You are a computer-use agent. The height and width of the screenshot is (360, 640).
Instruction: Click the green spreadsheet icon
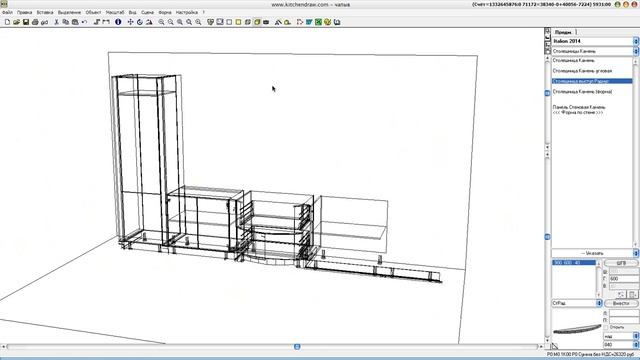[x=318, y=22]
